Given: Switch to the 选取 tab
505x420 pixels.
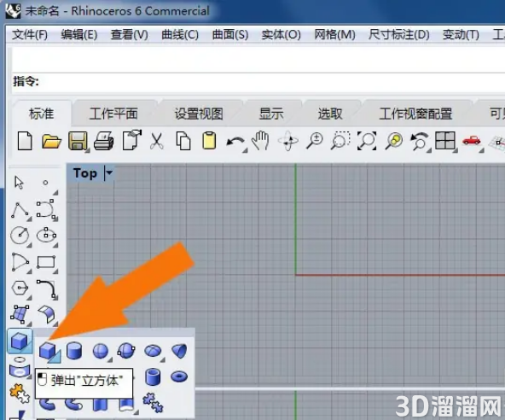Looking at the screenshot, I should click(x=330, y=114).
